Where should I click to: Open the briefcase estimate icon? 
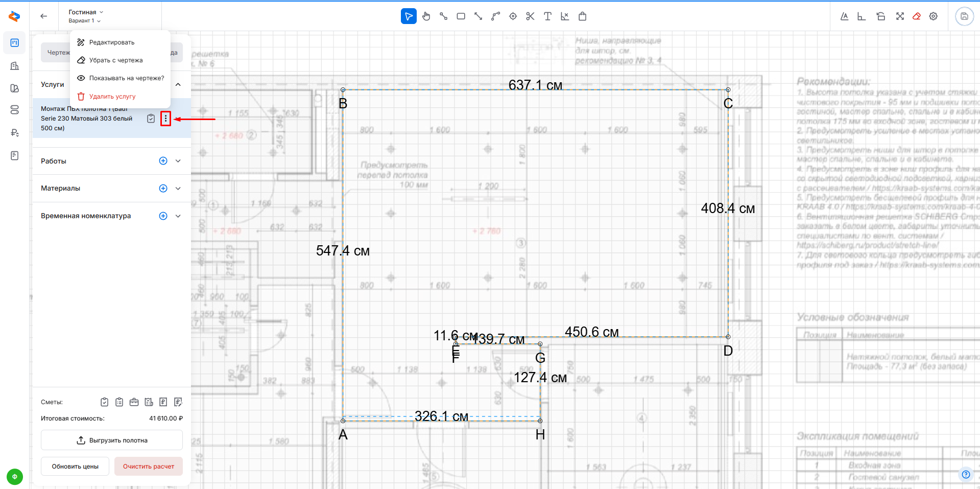(134, 402)
